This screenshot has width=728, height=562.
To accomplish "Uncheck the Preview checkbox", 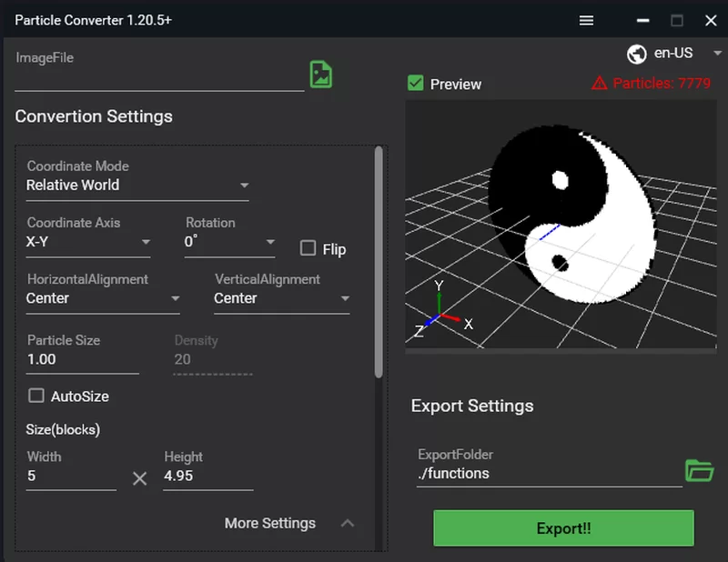I will 416,83.
